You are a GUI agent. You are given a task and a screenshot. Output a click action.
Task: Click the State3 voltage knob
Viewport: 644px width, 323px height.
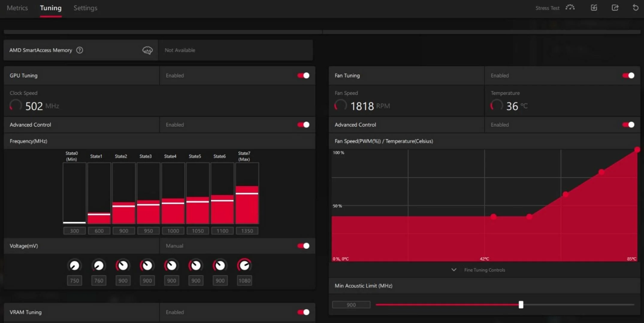coord(147,265)
